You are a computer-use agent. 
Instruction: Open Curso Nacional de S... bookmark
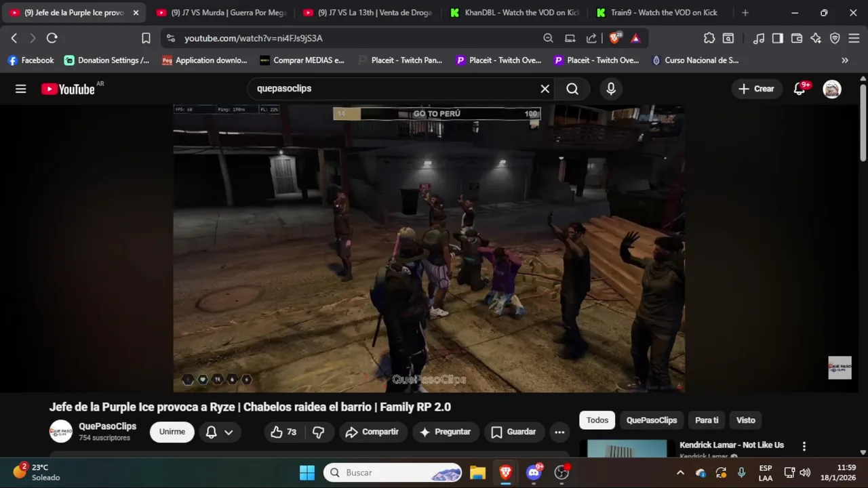694,60
